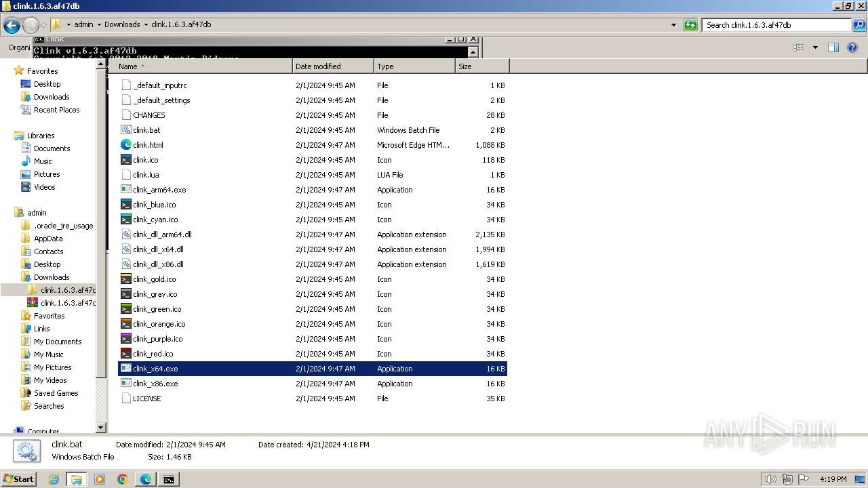Open the AppData folder in the tree

[x=48, y=239]
